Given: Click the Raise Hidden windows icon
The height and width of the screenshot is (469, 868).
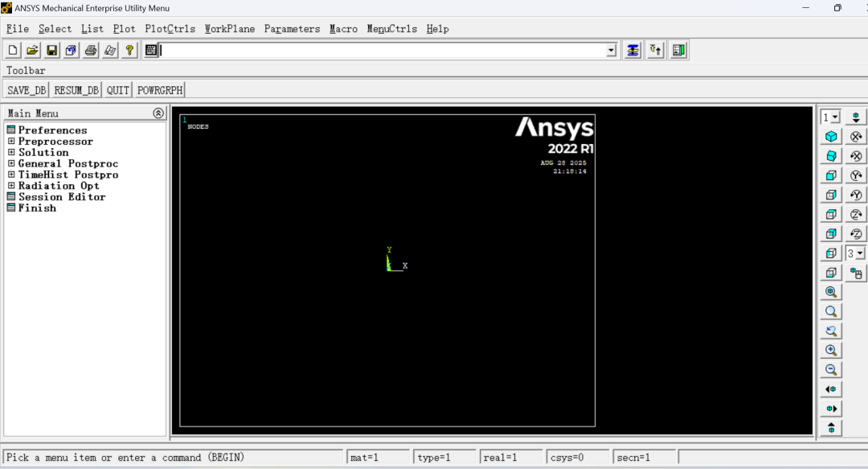Looking at the screenshot, I should (633, 51).
